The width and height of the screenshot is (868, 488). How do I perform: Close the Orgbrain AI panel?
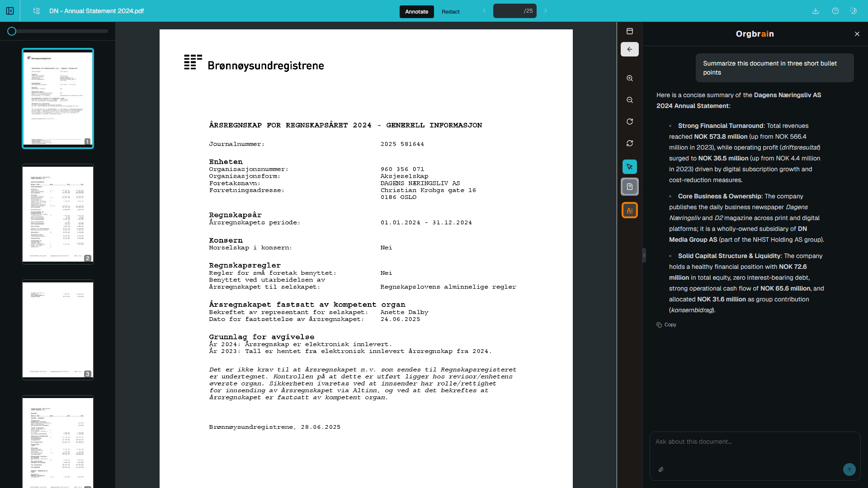pos(857,34)
